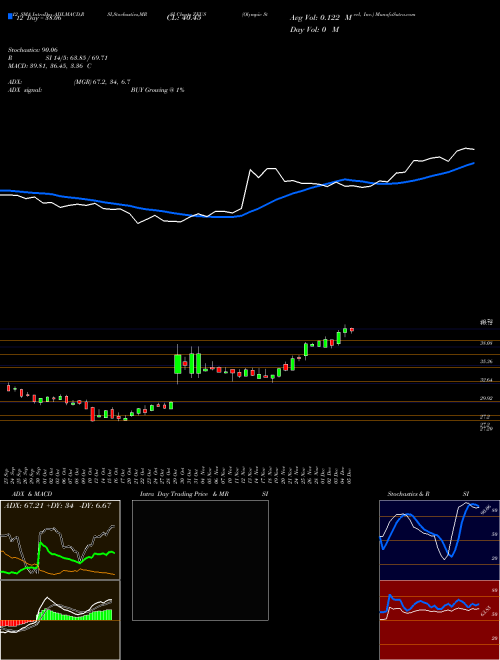
Task: Click the '(MGR) 67.2, 34, 6.7' ADX values
Action: coord(101,82)
